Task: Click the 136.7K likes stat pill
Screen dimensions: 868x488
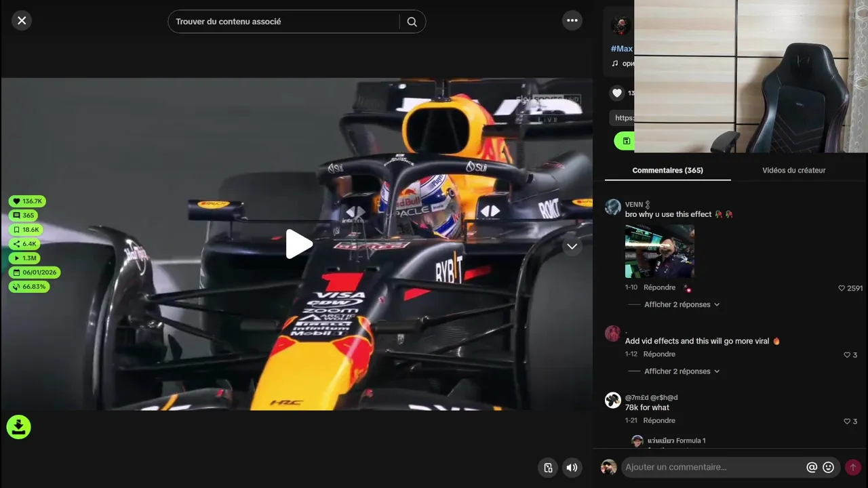Action: [27, 201]
